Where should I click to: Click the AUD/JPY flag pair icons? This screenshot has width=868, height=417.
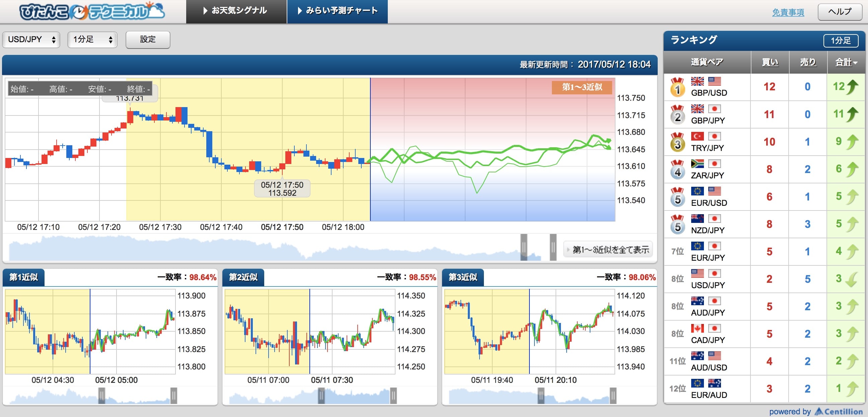(x=706, y=301)
